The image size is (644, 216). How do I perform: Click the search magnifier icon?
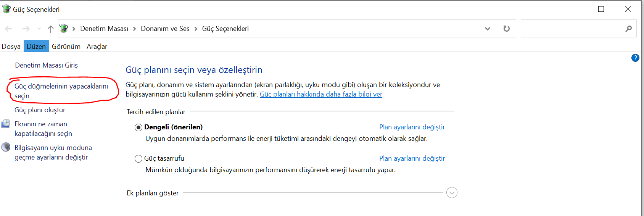(x=628, y=29)
